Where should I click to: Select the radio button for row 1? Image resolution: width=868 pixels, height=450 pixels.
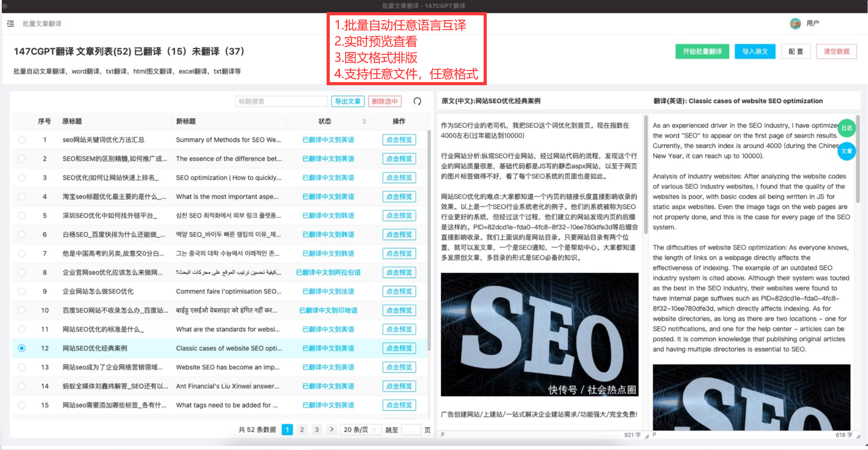[x=22, y=140]
